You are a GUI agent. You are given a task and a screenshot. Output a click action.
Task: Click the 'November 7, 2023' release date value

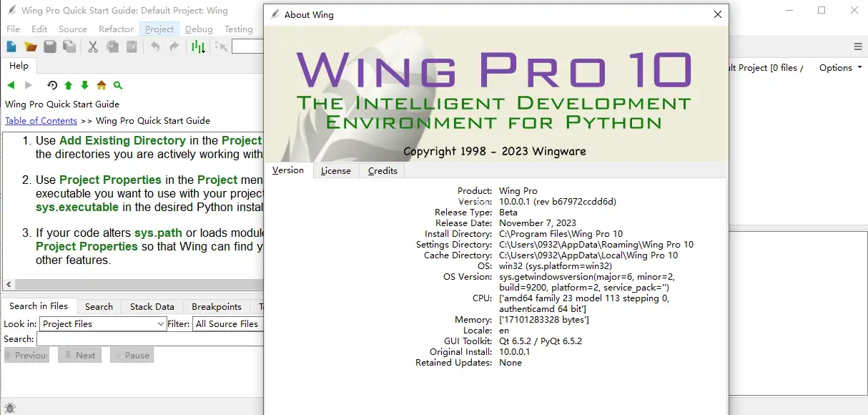(538, 223)
